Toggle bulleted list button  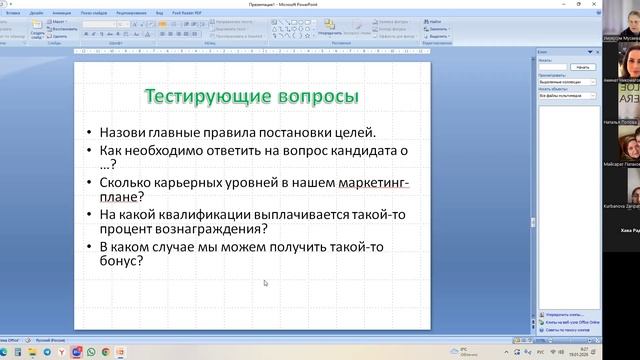162,24
